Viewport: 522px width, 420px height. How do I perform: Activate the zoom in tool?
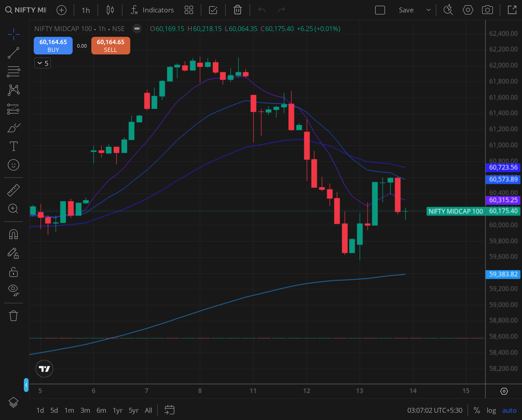pyautogui.click(x=13, y=209)
